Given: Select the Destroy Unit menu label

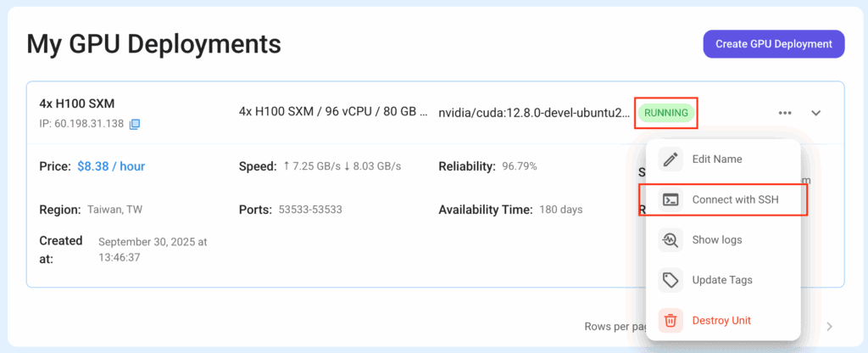Looking at the screenshot, I should [721, 320].
